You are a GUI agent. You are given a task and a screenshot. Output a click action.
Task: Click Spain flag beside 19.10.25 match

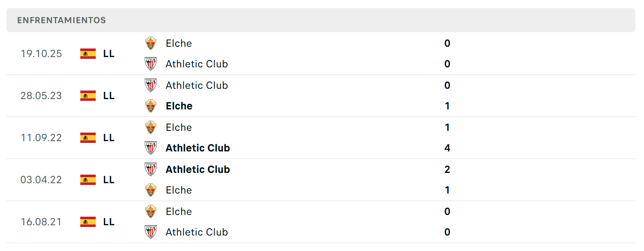tap(88, 54)
